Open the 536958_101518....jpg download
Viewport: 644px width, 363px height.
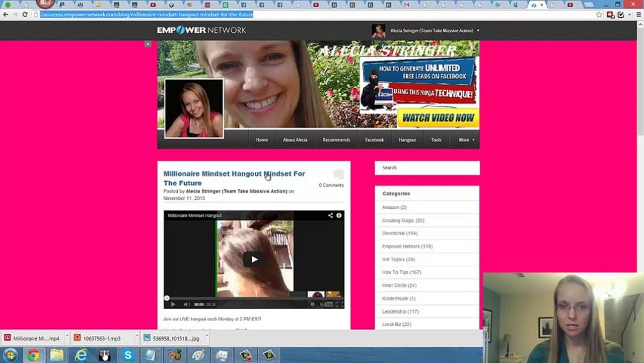(172, 338)
